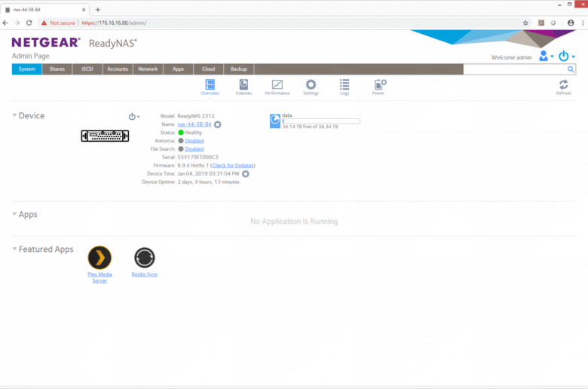Click the Check for Updates link
This screenshot has width=588, height=389.
pos(232,165)
